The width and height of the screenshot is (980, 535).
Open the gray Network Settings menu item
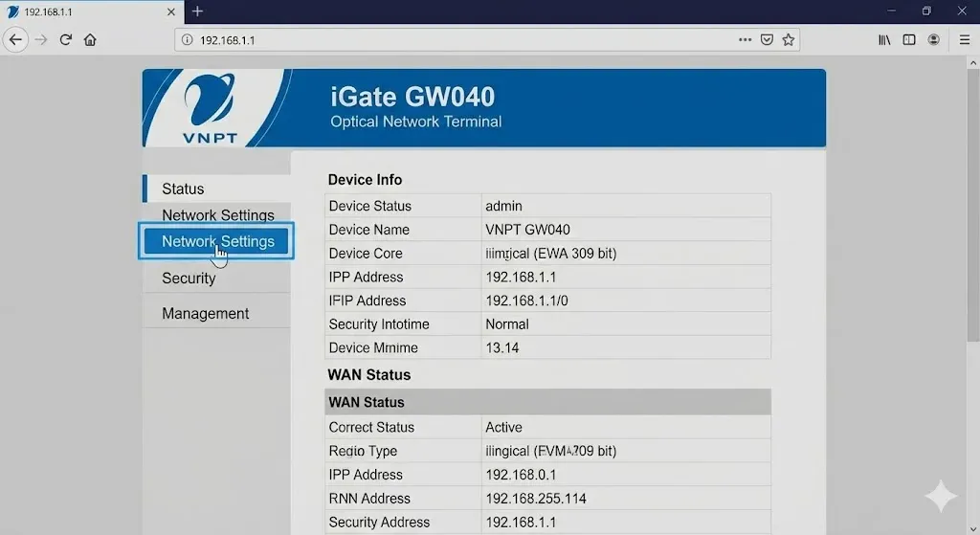tap(216, 214)
